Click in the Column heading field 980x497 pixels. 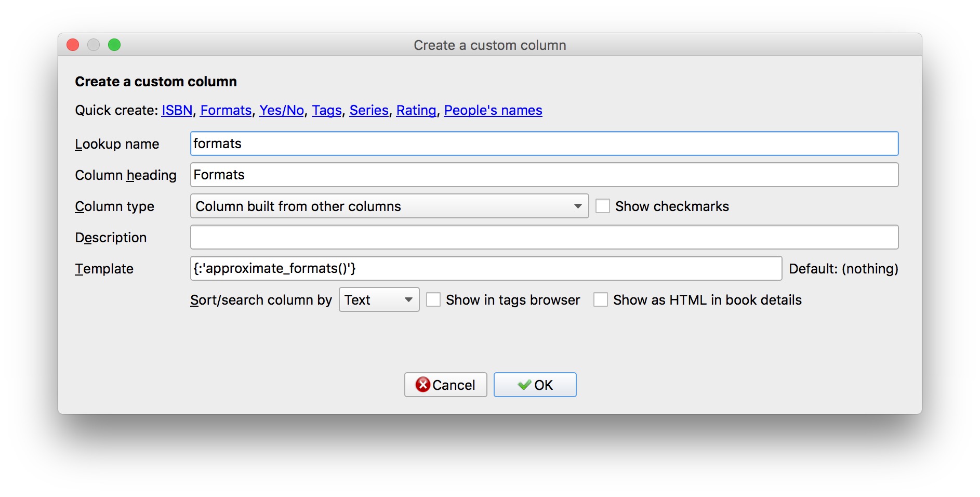click(x=544, y=175)
